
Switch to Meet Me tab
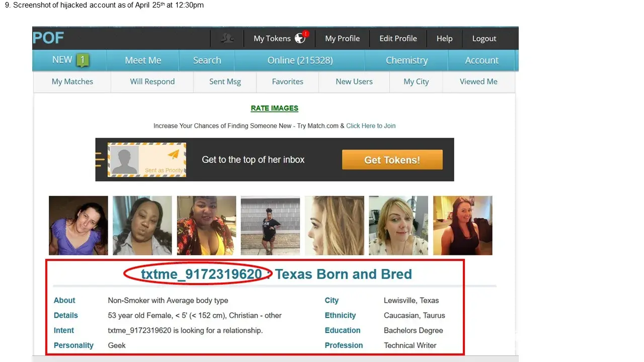coord(143,60)
